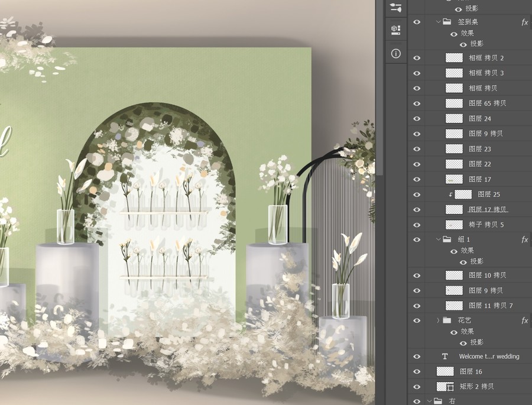Click the 图层 17 layer thumbnail

pyautogui.click(x=454, y=179)
